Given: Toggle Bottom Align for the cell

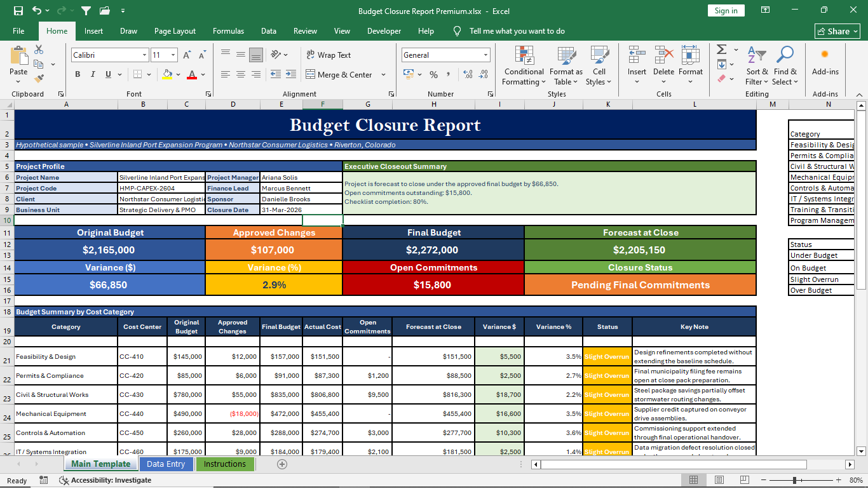Looking at the screenshot, I should pos(256,55).
